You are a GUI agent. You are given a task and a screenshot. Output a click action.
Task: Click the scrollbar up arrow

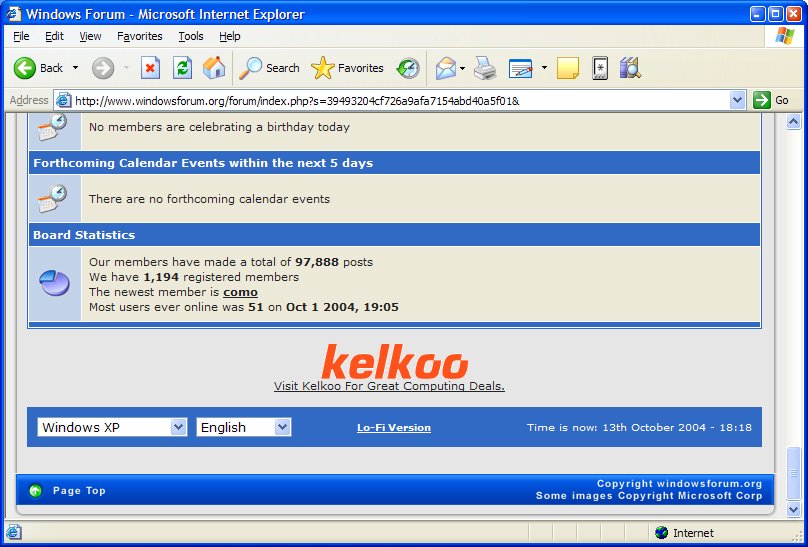793,122
